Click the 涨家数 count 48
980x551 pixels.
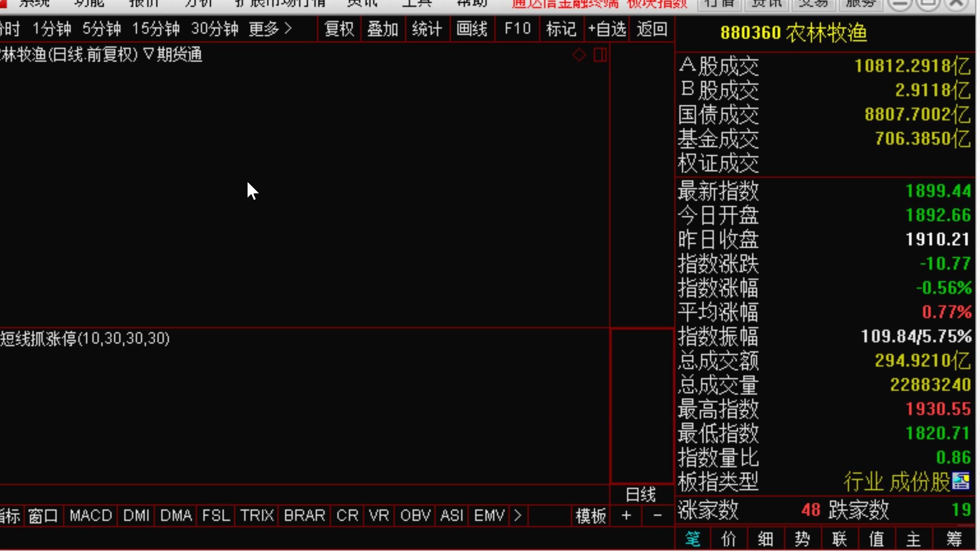point(811,510)
